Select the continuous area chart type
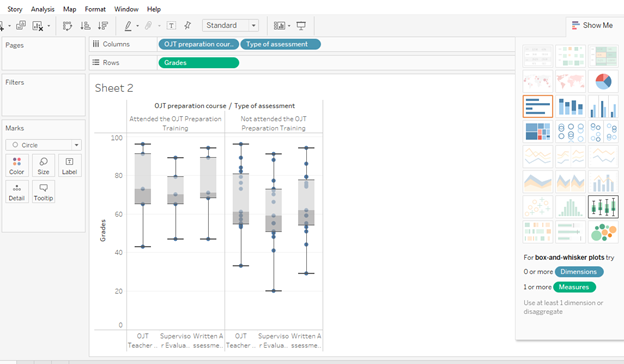 tap(538, 182)
